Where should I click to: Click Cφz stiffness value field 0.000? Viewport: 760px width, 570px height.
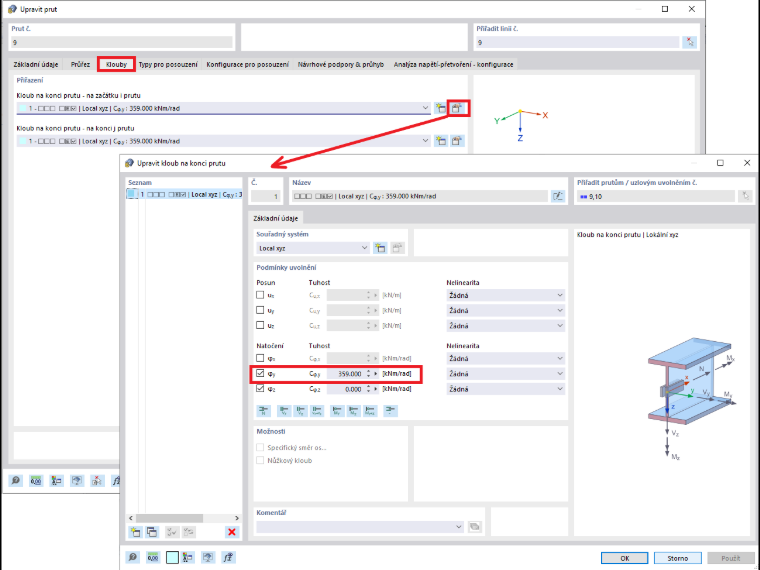345,389
